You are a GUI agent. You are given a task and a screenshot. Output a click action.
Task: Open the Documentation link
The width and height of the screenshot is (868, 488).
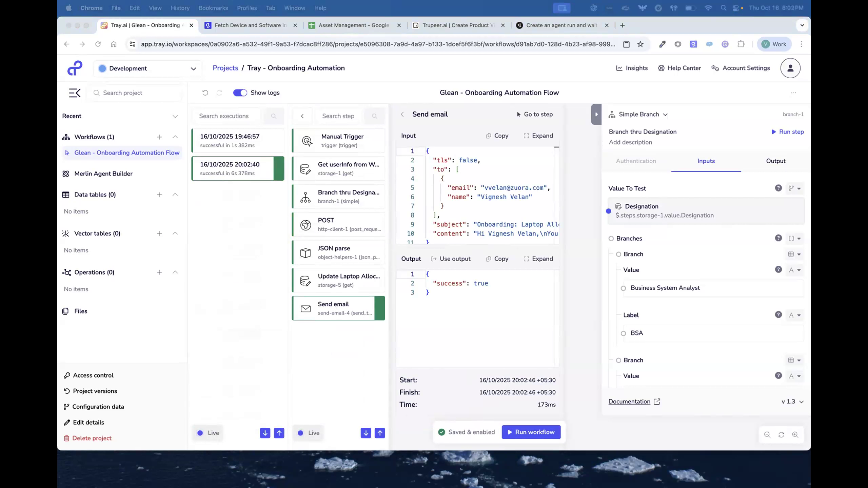coord(630,401)
